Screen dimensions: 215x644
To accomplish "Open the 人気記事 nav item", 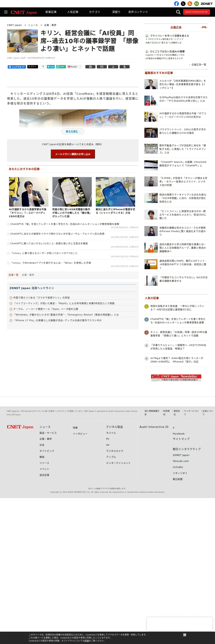I will [73, 12].
